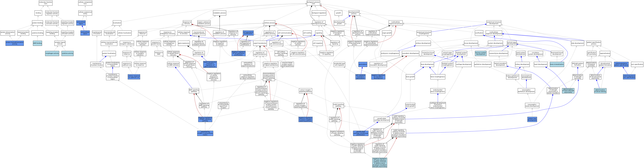Select 'ameboidal-type cell migration' node
This screenshot has height=168, width=644.
pos(339,64)
